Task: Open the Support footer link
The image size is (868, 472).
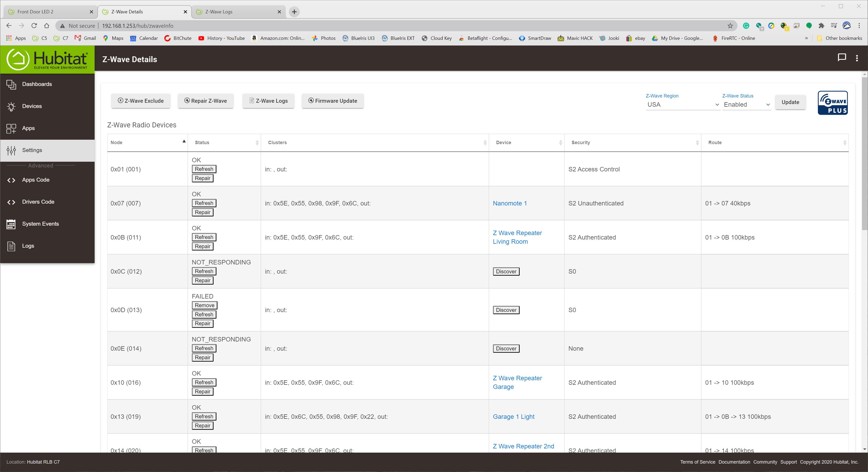Action: point(789,462)
